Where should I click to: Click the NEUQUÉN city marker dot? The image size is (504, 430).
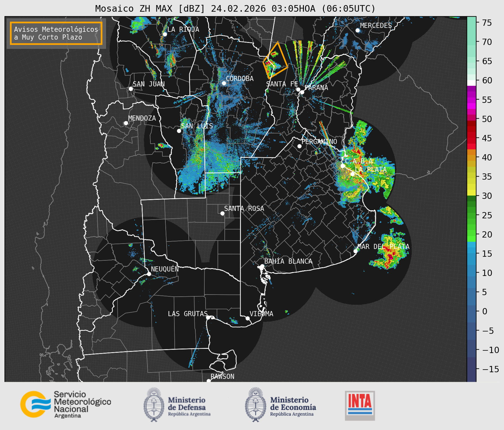(x=149, y=274)
